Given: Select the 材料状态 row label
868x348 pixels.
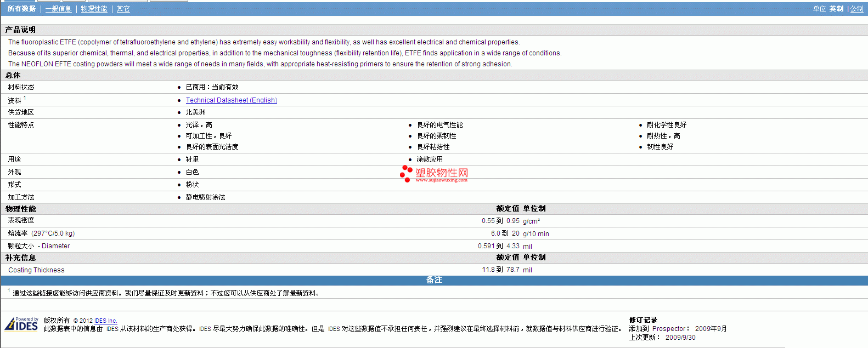Looking at the screenshot, I should tap(21, 87).
